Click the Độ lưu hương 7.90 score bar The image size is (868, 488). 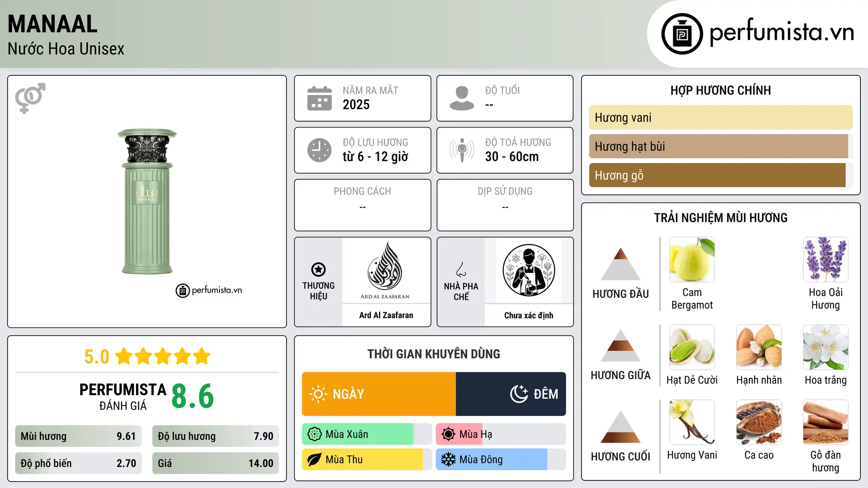pos(215,436)
